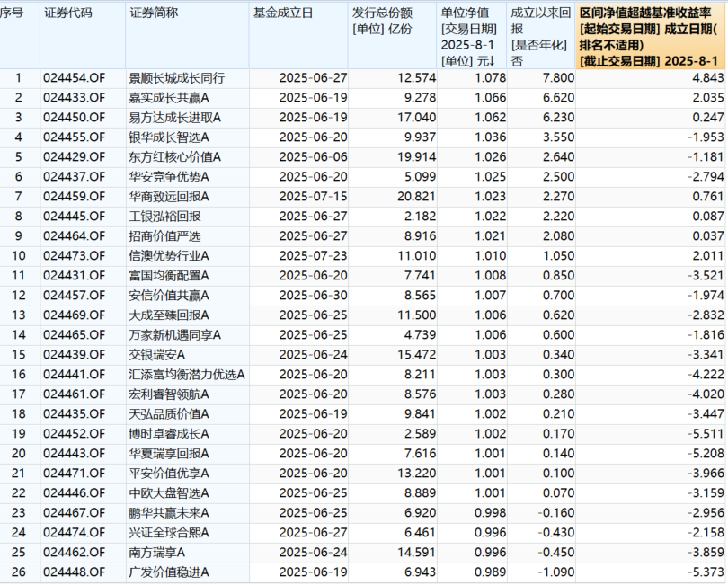Click the -5.511 excess return value
Screen dimensions: 728x585
tap(703, 434)
